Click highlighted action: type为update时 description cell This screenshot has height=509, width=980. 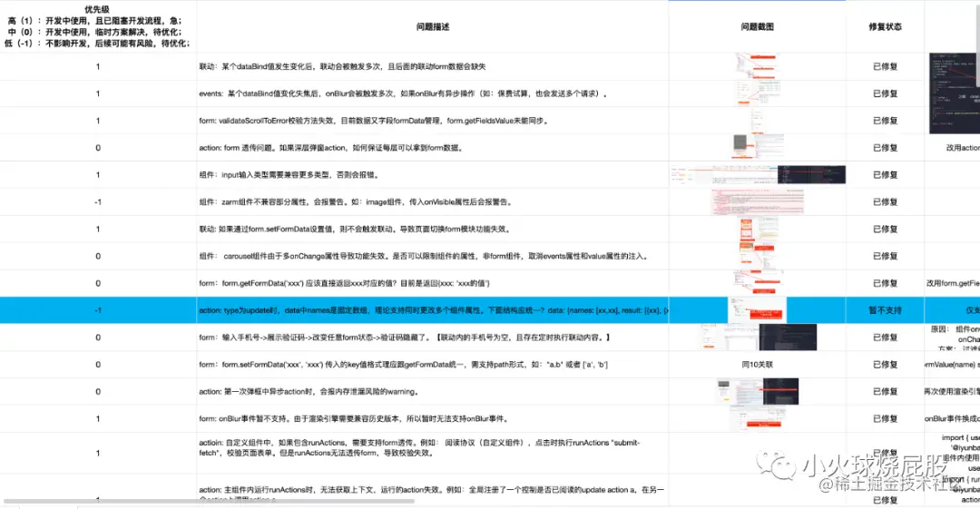point(433,310)
